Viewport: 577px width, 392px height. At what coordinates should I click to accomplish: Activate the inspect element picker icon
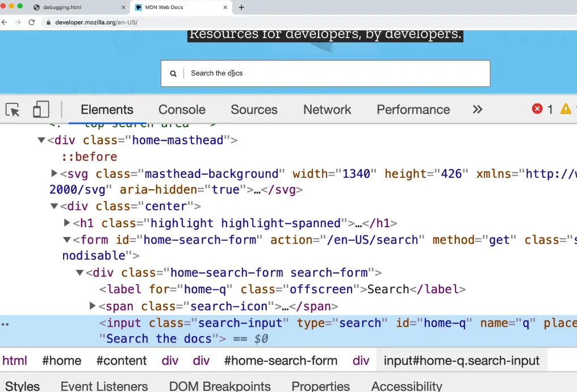(12, 110)
